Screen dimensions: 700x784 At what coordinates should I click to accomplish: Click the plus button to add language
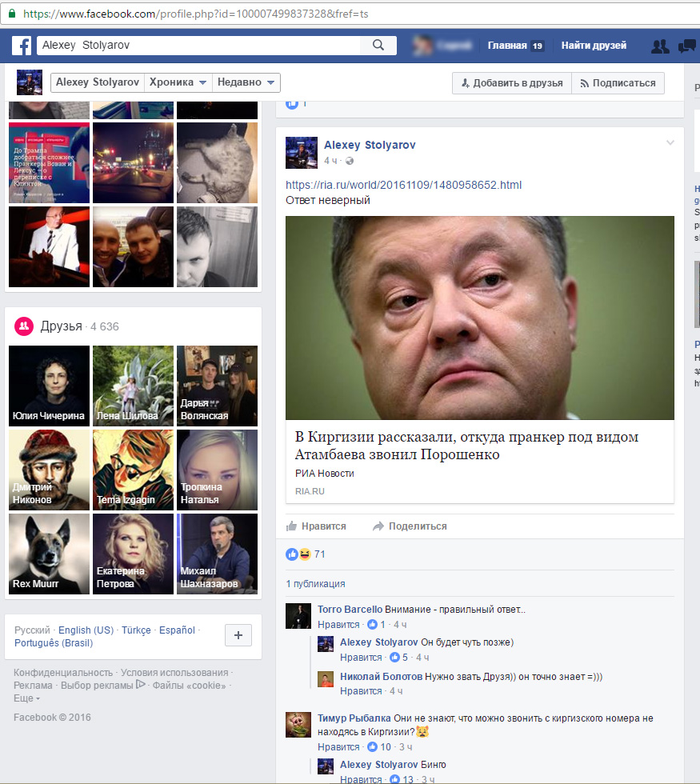click(x=238, y=635)
